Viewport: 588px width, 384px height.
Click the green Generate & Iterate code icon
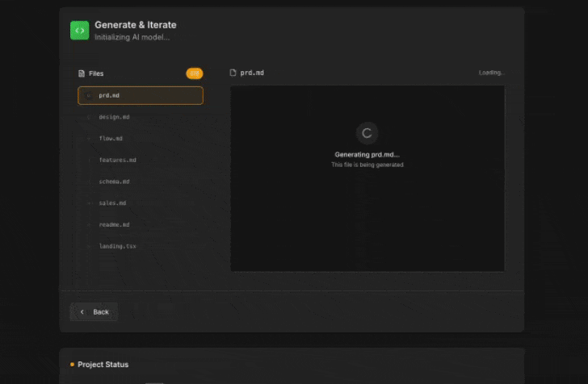79,31
